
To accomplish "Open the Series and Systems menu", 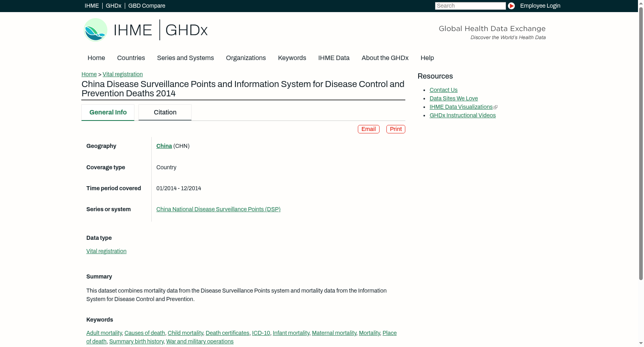I will (186, 58).
